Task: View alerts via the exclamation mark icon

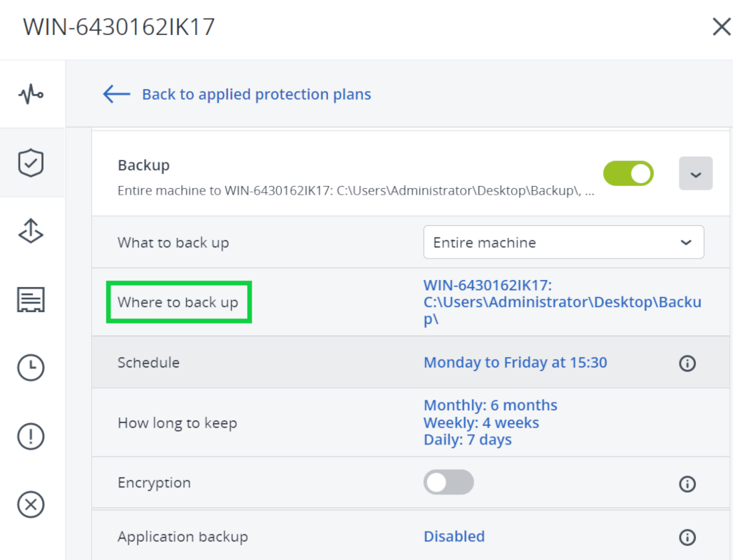Action: (x=31, y=436)
